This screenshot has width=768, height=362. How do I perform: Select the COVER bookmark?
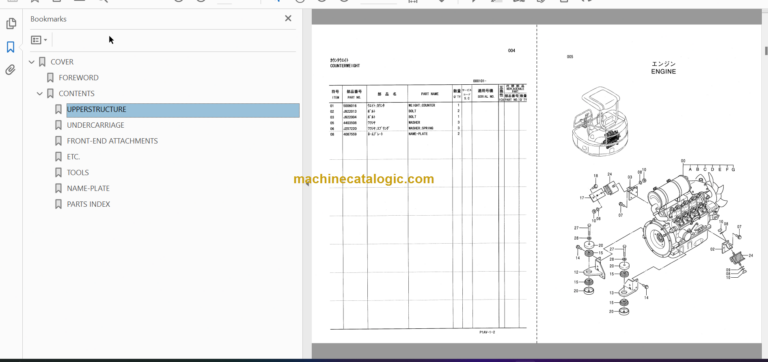coord(62,62)
